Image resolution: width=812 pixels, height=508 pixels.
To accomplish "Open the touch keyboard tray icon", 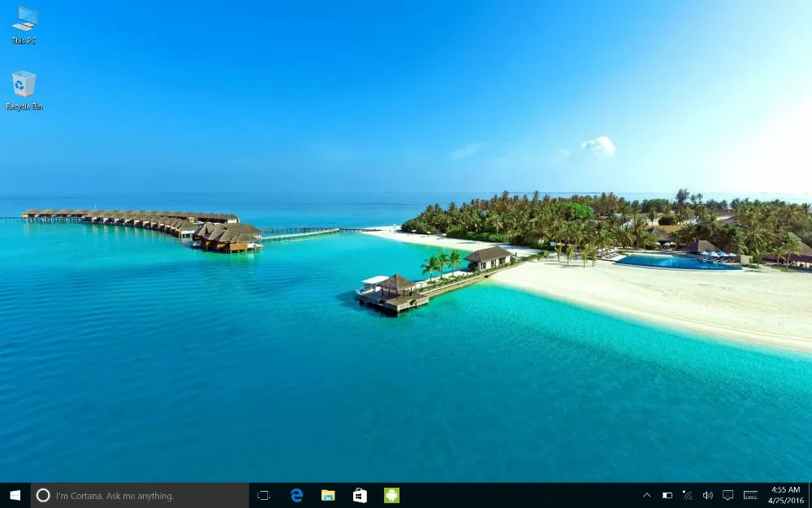I will (750, 496).
